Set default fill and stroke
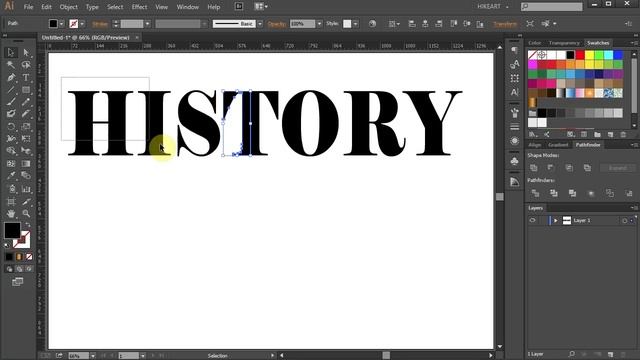The image size is (640, 360). [x=7, y=245]
